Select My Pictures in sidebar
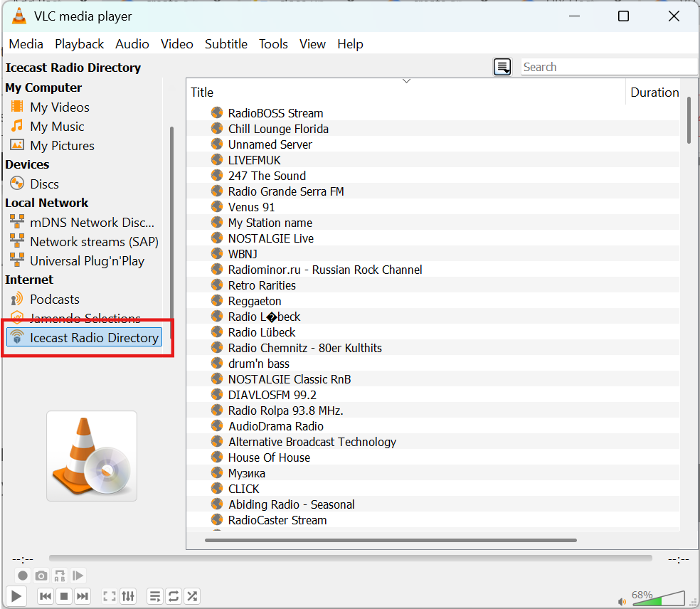The image size is (700, 609). pyautogui.click(x=62, y=146)
